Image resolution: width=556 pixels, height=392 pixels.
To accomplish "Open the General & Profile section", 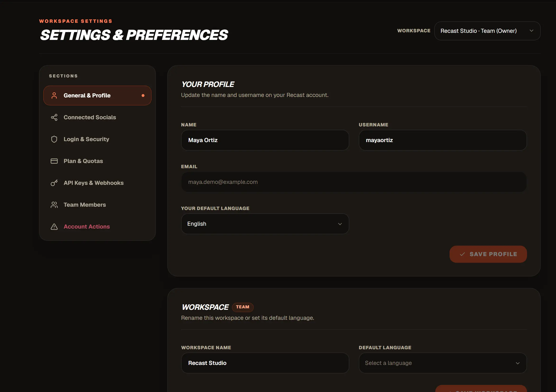I will tap(97, 96).
